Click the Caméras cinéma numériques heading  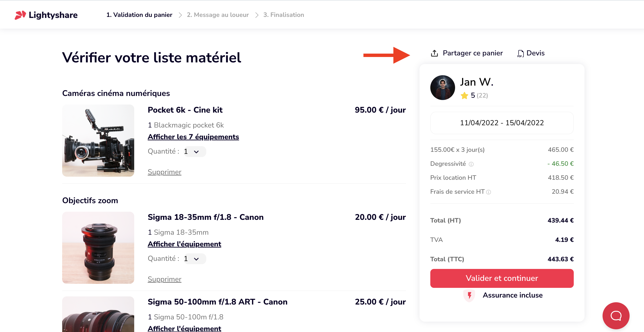click(x=116, y=93)
